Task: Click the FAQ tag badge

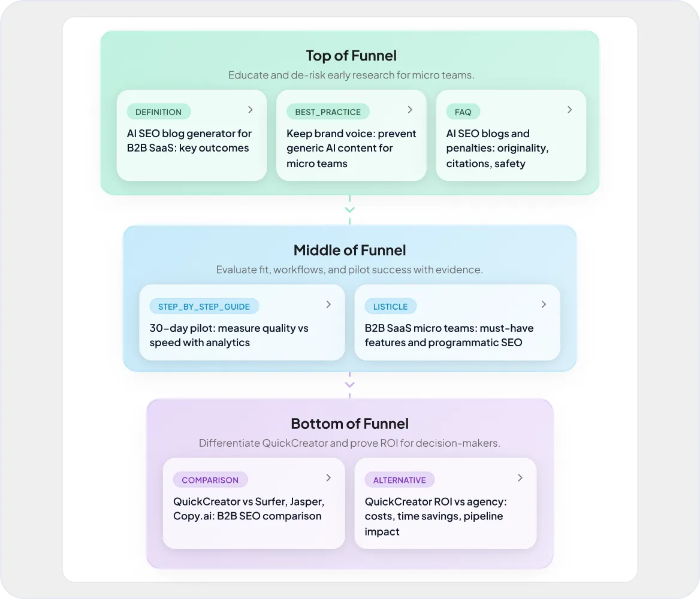Action: [463, 112]
